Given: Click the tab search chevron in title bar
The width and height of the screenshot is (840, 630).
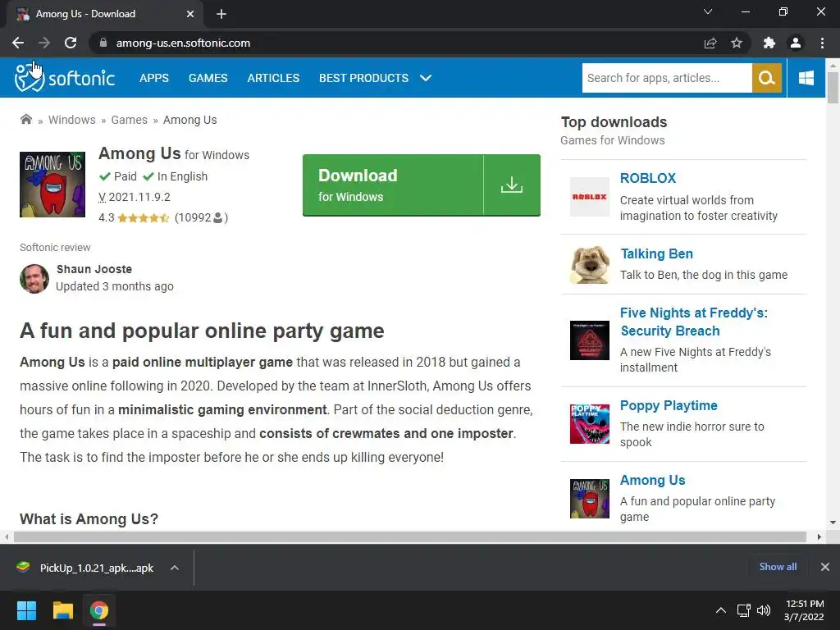Looking at the screenshot, I should coord(708,11).
